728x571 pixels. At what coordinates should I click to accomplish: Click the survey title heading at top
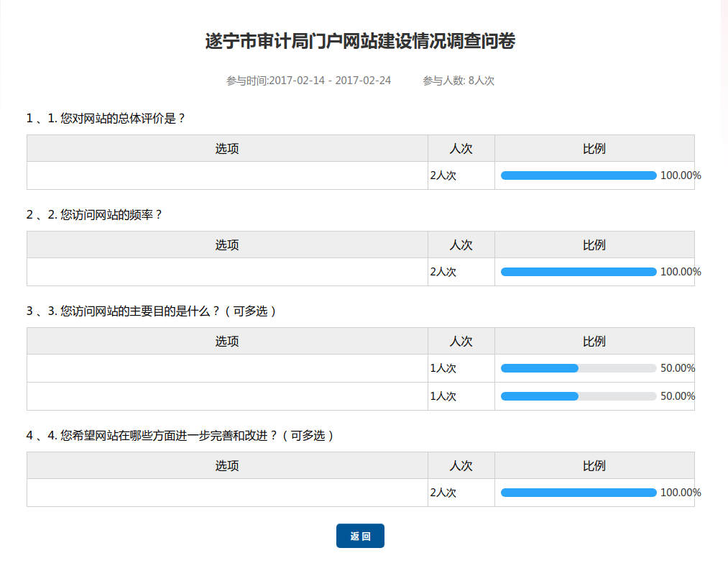pyautogui.click(x=360, y=42)
